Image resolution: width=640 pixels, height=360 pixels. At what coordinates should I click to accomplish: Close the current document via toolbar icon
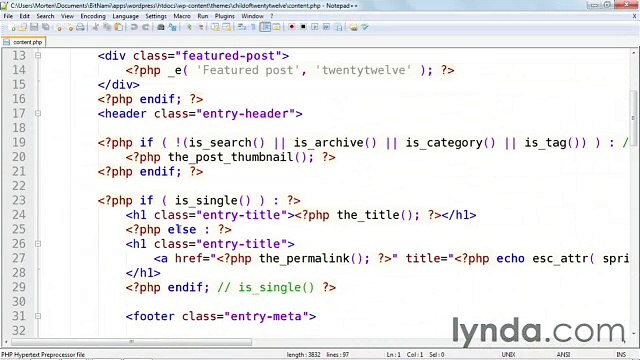coord(58,27)
